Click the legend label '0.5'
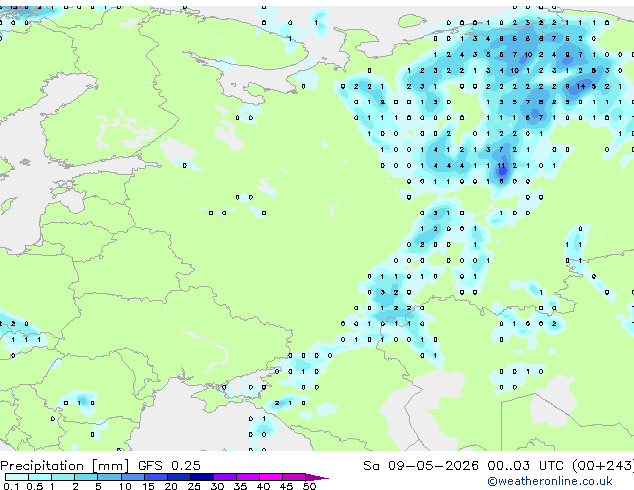Viewport: 634px width, 490px height. (35, 486)
